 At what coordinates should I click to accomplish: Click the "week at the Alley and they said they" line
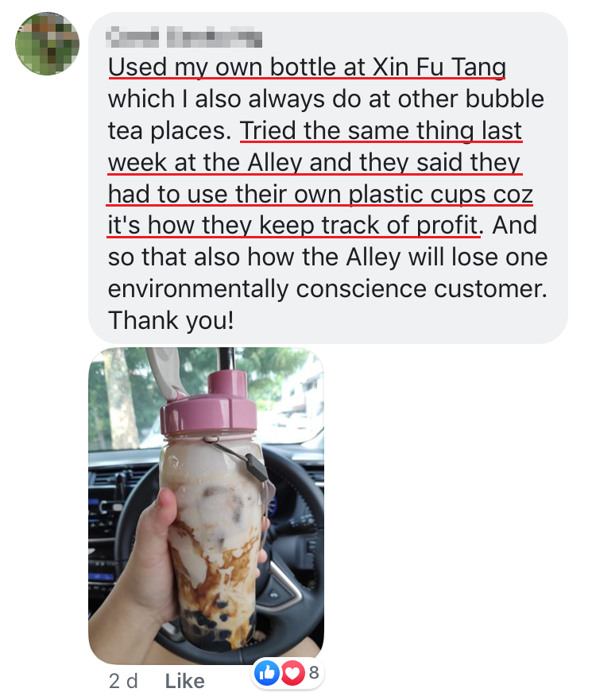pyautogui.click(x=315, y=163)
